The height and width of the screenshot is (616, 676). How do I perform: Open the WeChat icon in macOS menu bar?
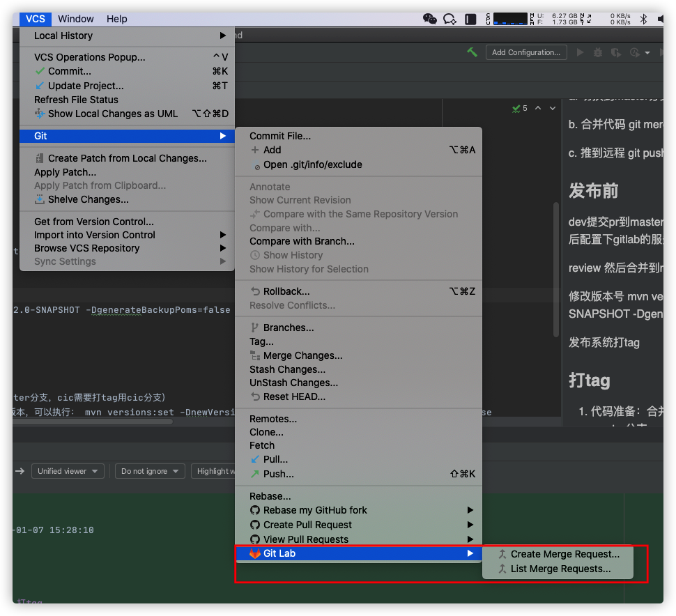coord(430,19)
